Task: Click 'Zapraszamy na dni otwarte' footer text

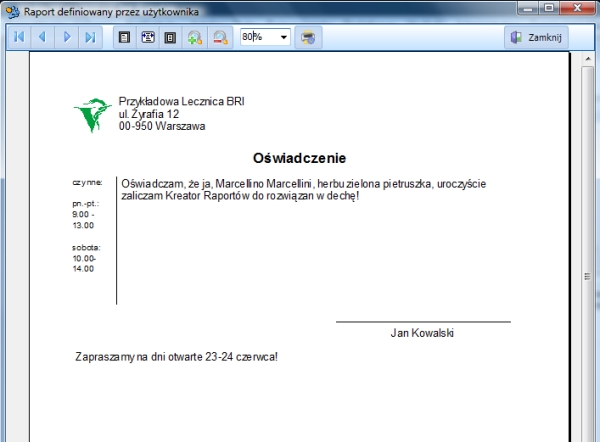Action: 176,357
